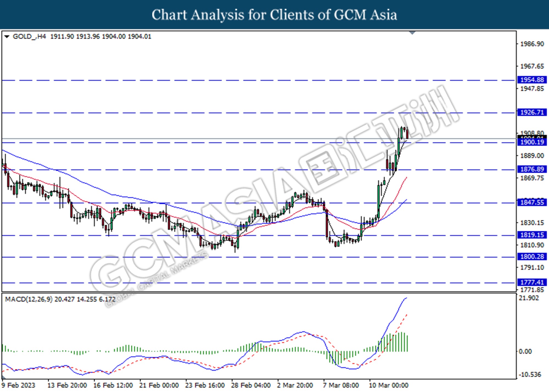Image resolution: width=549 pixels, height=392 pixels.
Task: Click the -10.536 MACD scale value
Action: point(530,375)
